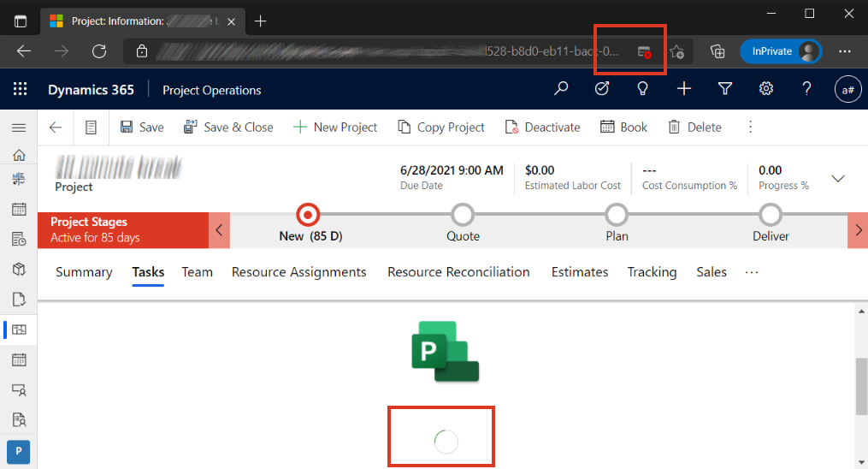This screenshot has height=469, width=868.
Task: Click the browser refresh button
Action: point(99,51)
